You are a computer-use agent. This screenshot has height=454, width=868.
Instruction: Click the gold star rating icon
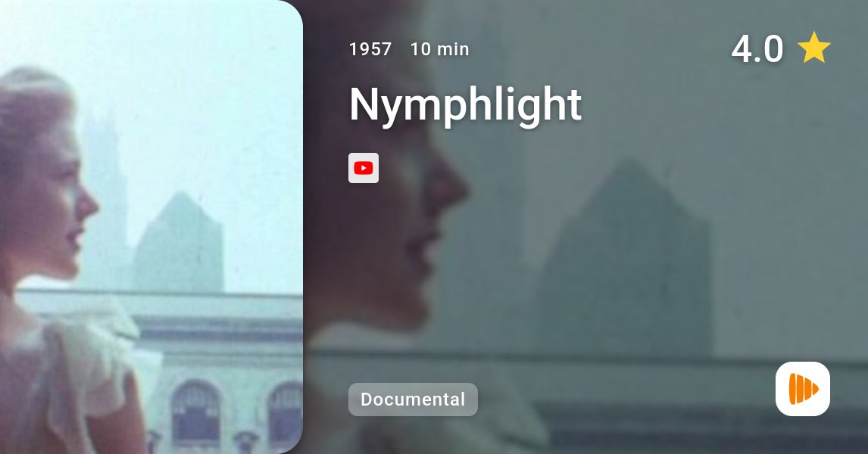[813, 48]
